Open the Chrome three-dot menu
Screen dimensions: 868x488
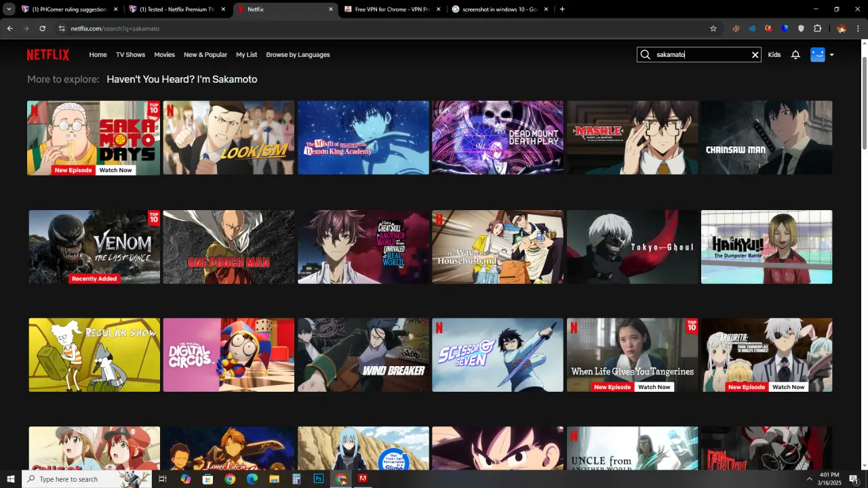pos(858,28)
